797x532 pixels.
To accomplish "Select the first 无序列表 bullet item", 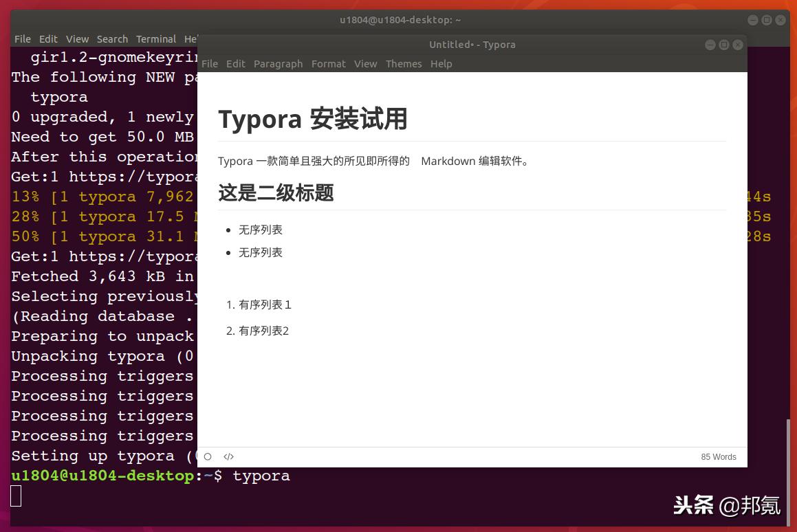I will point(261,230).
